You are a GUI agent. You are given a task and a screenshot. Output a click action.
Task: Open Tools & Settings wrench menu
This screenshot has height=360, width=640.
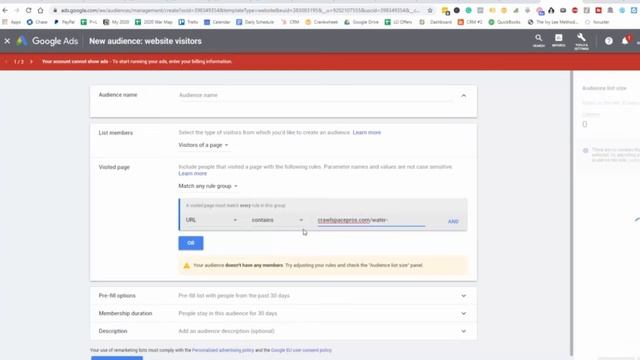[581, 41]
